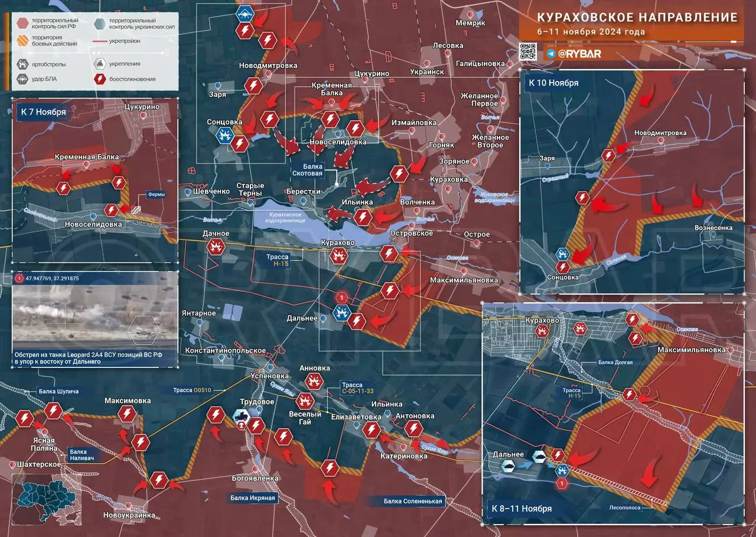Click the blue explosion icon near Сонцовка

(x=224, y=135)
